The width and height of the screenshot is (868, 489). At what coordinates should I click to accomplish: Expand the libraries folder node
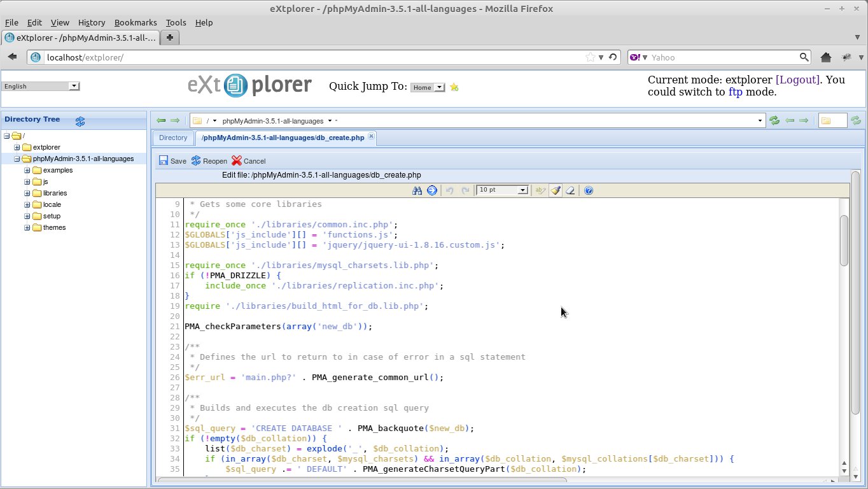[x=27, y=193]
